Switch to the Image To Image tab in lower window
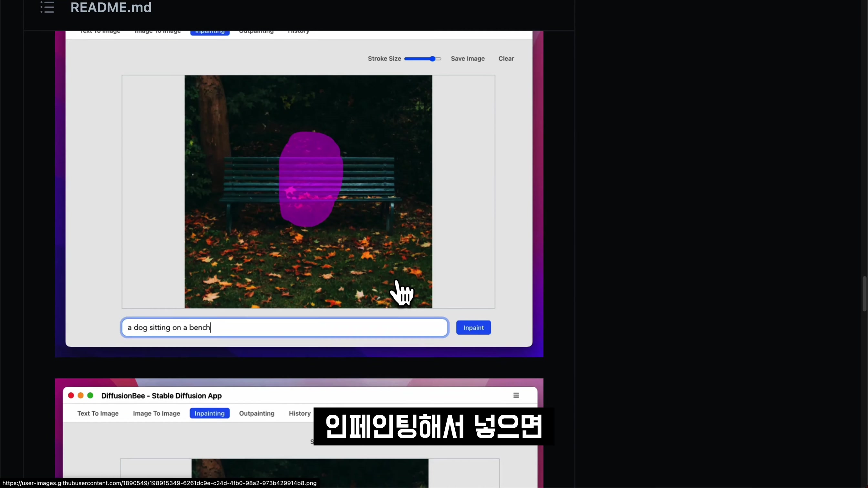Image resolution: width=868 pixels, height=488 pixels. [157, 413]
